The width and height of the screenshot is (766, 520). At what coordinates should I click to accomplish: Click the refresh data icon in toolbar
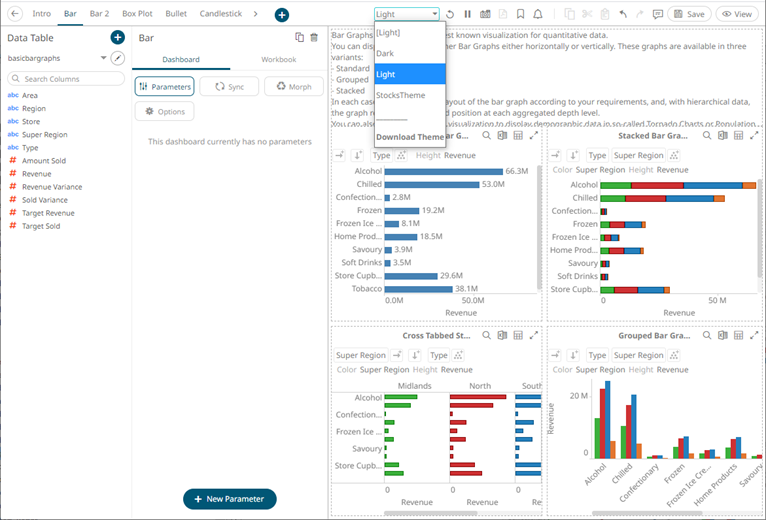point(451,15)
